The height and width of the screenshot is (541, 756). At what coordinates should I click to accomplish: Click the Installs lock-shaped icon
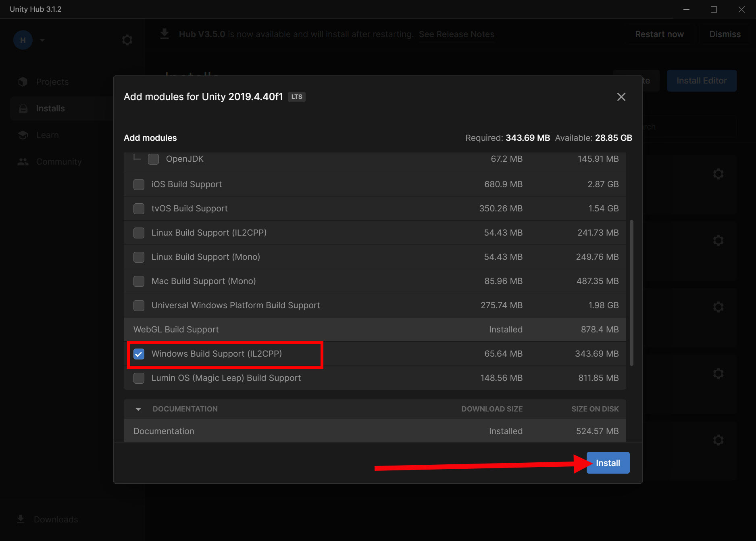point(23,109)
